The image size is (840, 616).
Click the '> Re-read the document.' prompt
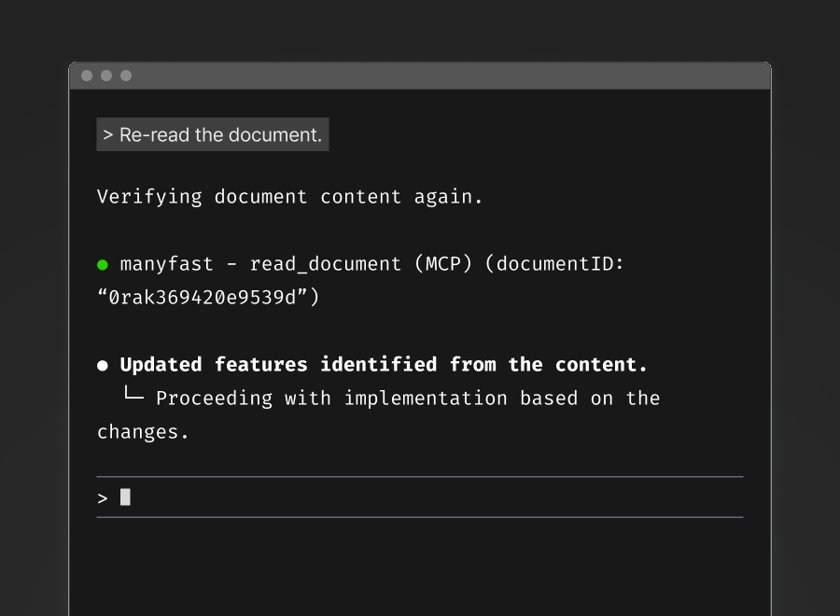coord(213,134)
